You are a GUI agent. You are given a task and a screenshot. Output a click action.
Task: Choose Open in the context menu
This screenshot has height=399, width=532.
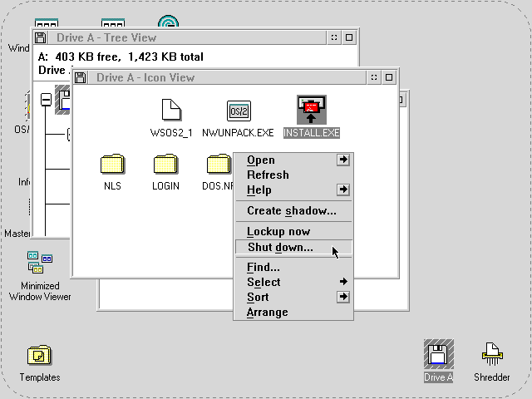click(293, 160)
